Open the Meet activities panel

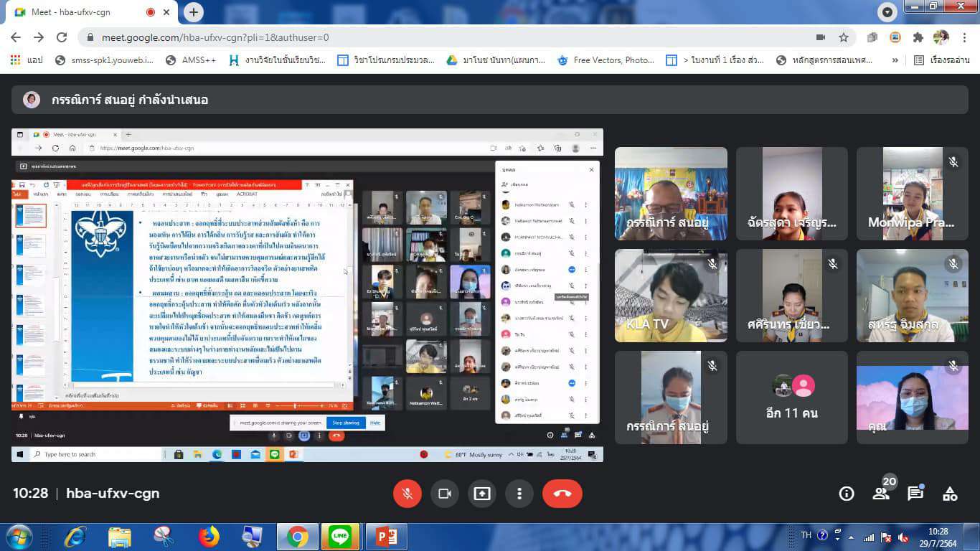[x=950, y=494]
